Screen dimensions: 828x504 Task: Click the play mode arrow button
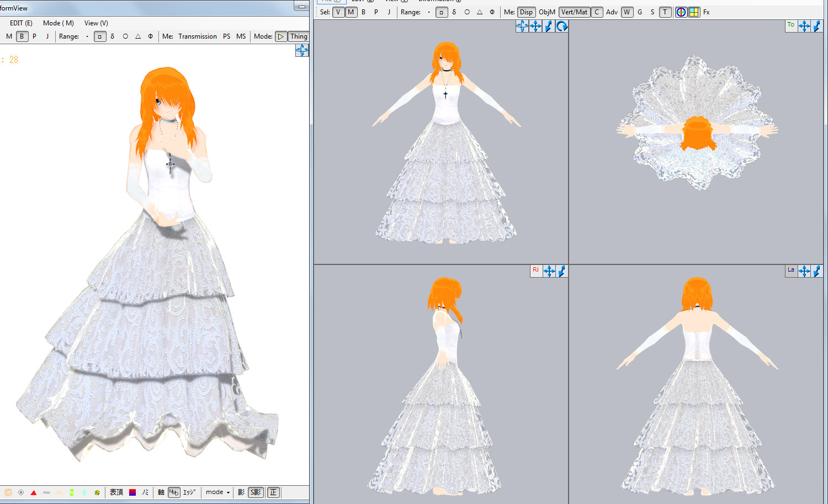click(281, 36)
